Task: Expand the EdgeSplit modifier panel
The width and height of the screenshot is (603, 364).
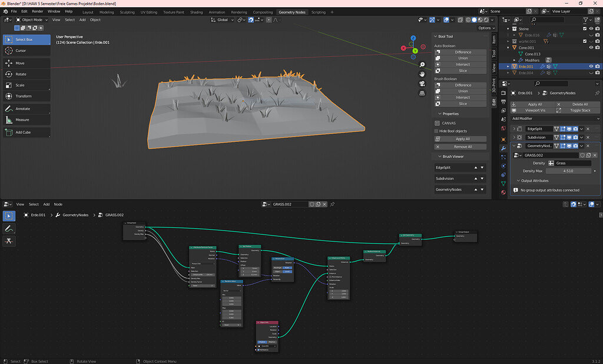Action: [x=515, y=128]
